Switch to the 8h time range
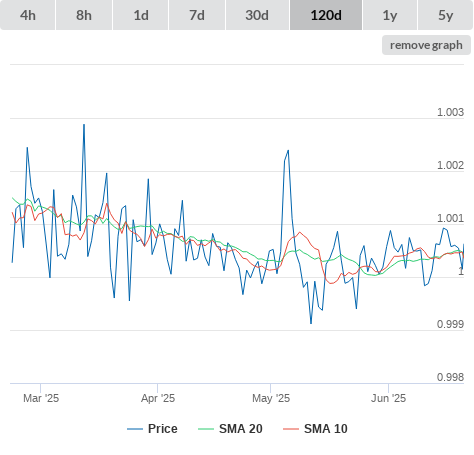The width and height of the screenshot is (474, 455). 84,15
